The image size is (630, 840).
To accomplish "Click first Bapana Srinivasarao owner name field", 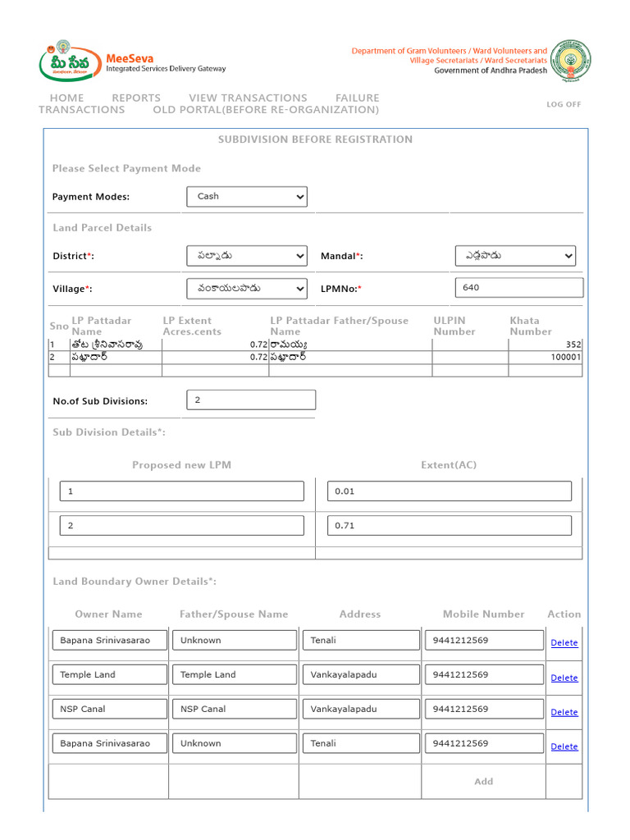I will click(x=110, y=640).
